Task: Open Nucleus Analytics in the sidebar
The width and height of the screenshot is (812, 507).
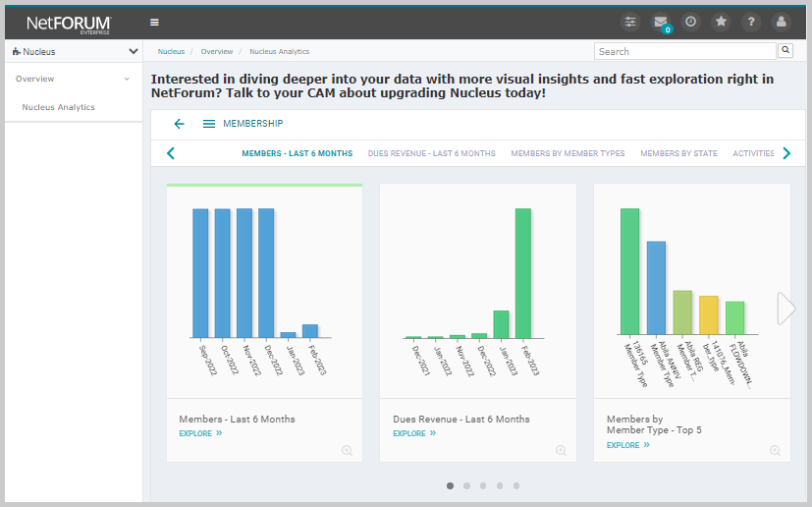Action: [x=58, y=107]
